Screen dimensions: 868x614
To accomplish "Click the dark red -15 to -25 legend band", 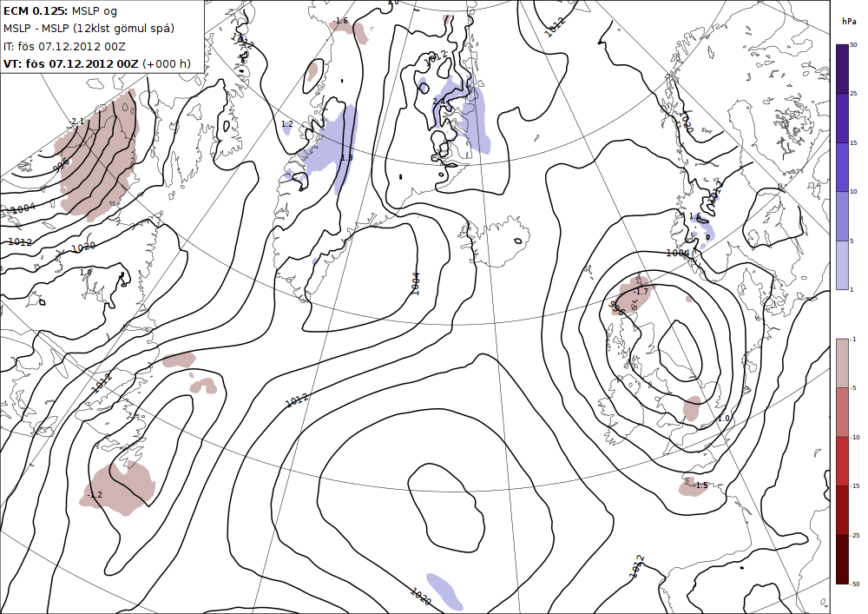I will coord(842,510).
